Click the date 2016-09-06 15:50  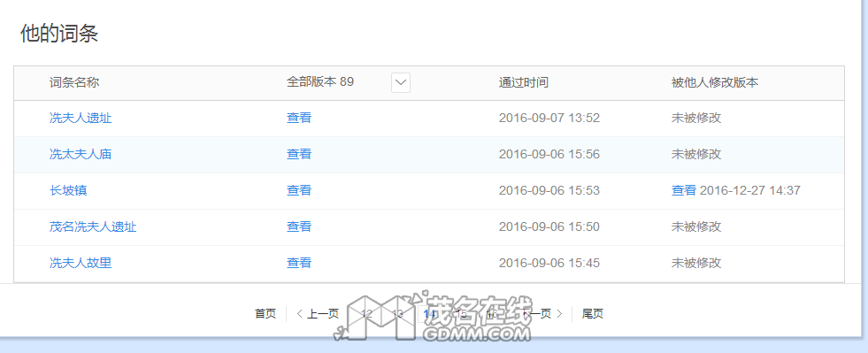549,226
